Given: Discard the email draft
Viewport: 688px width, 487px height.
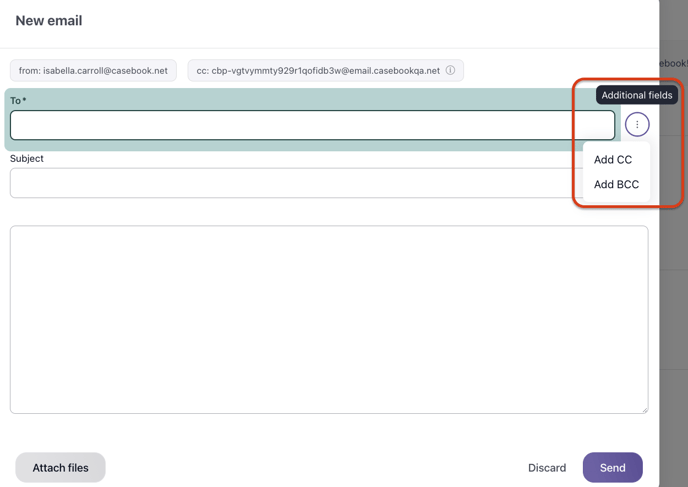Looking at the screenshot, I should point(547,468).
